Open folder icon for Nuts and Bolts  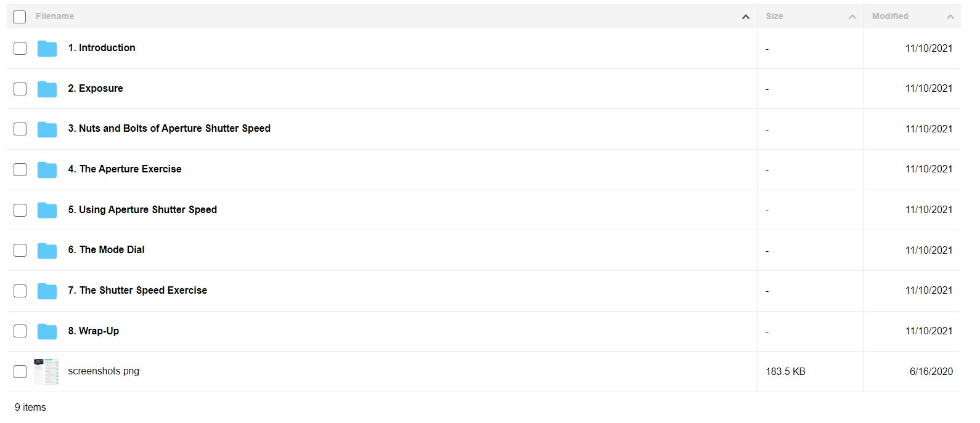pos(47,129)
